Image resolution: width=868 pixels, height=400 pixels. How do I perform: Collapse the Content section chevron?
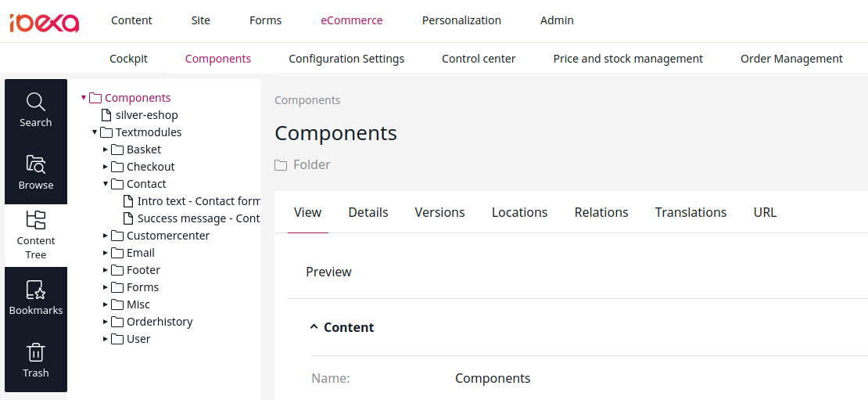coord(314,327)
